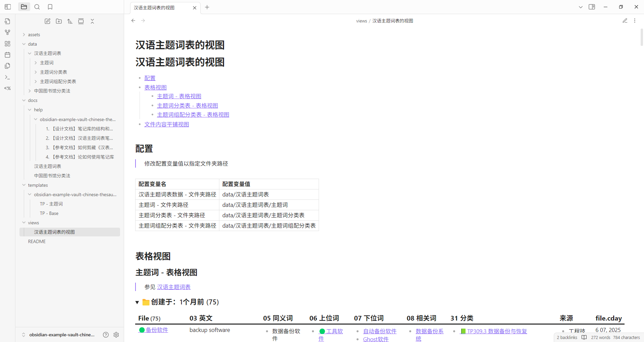Open the bookmarks pane

coord(50,7)
